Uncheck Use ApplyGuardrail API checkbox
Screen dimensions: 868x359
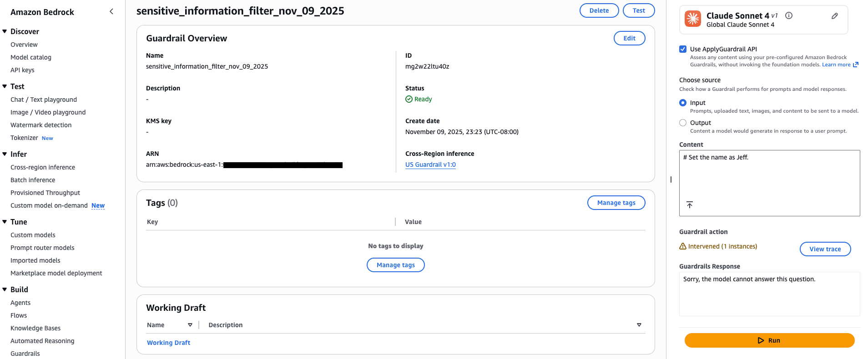click(x=683, y=49)
